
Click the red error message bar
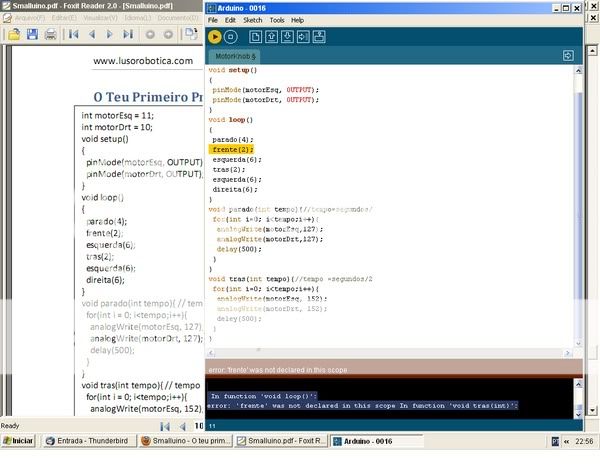pos(394,369)
